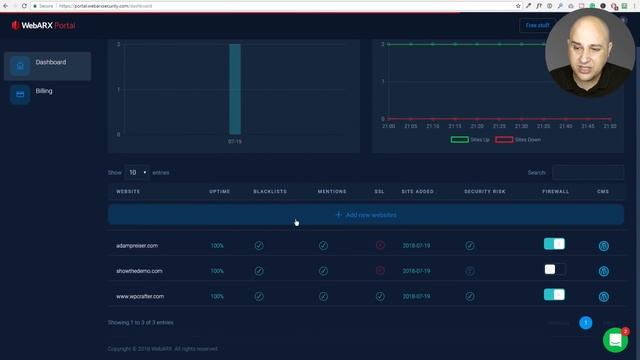Click the CMS WordPress icon for showthedemo.com
Image resolution: width=640 pixels, height=360 pixels.
pyautogui.click(x=604, y=271)
